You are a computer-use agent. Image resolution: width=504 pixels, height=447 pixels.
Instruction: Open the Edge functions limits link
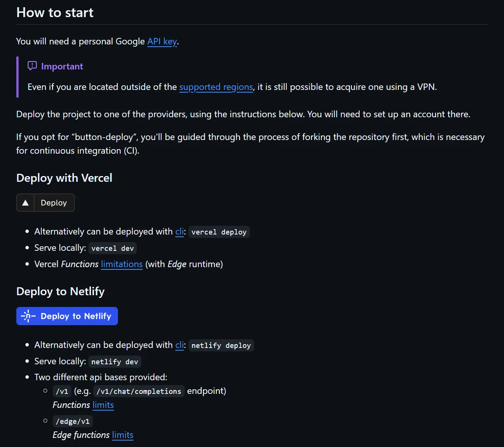[122, 435]
